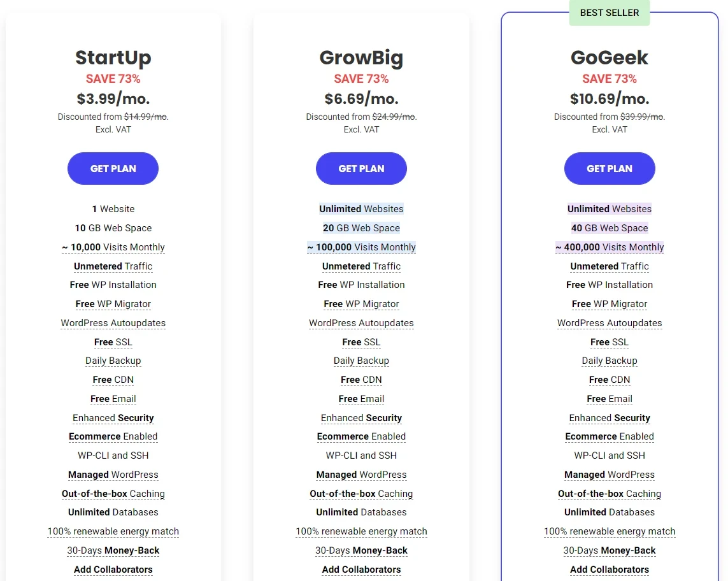Click "Free Email" in the GoGeek plan
728x581 pixels.
pyautogui.click(x=610, y=399)
